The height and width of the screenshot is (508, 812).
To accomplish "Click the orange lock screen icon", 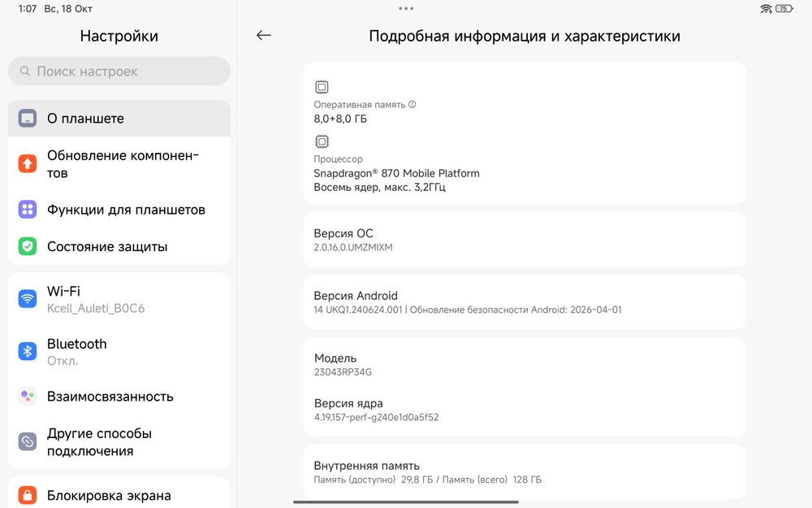I will click(28, 495).
